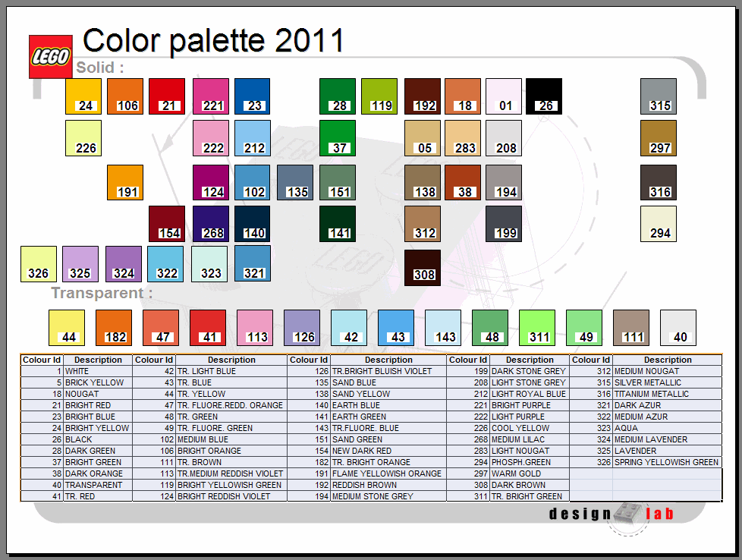The width and height of the screenshot is (742, 560).
Task: Choose the transparent blue swatch 43
Action: (x=396, y=328)
